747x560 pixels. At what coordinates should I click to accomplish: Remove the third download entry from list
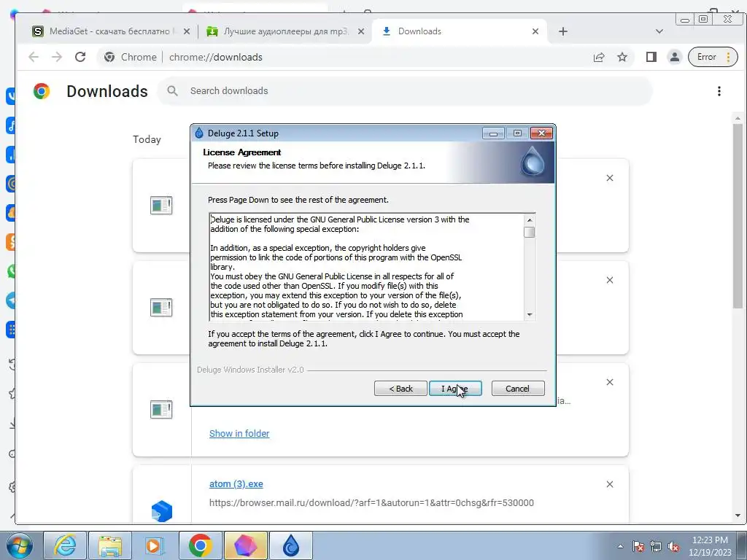610,382
